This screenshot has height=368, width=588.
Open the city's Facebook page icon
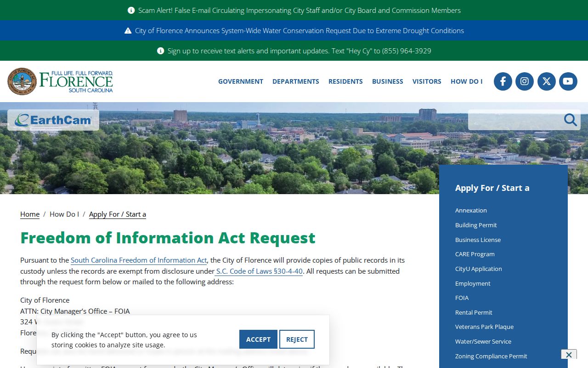[503, 81]
